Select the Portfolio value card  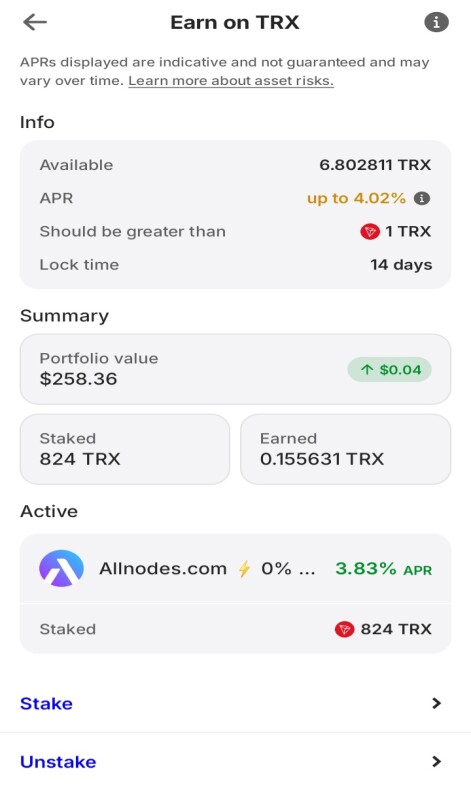235,369
